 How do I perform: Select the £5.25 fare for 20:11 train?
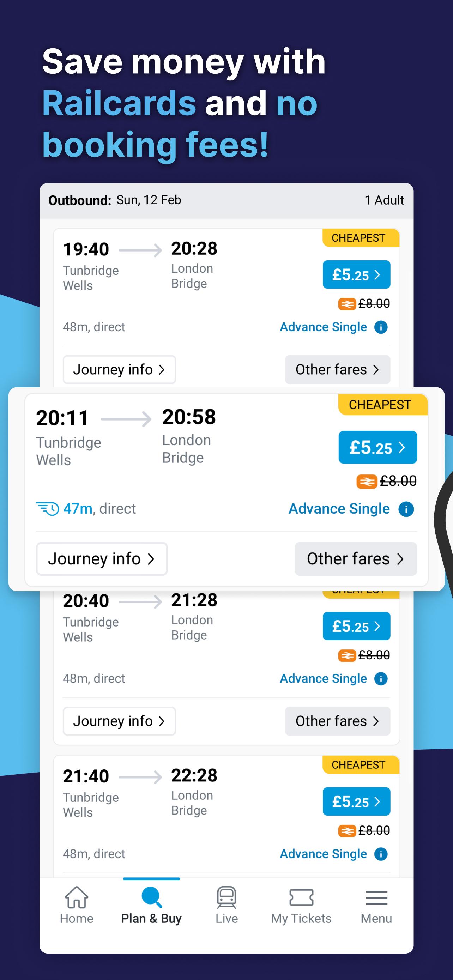point(377,447)
